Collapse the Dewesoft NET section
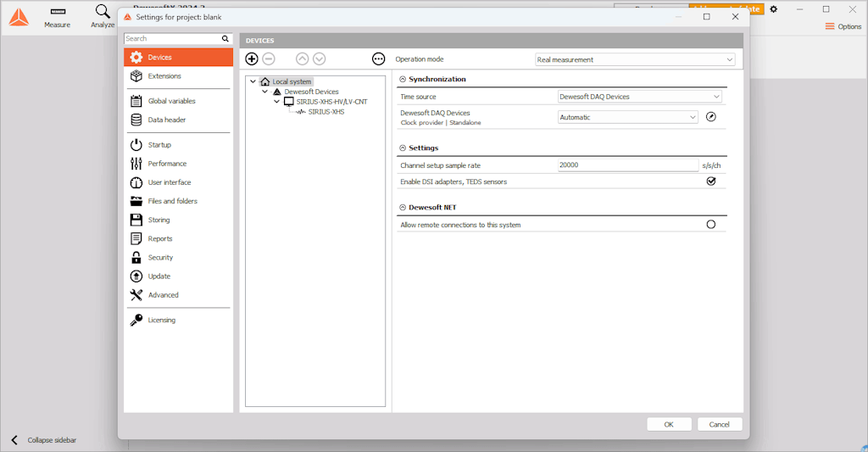Image resolution: width=868 pixels, height=452 pixels. point(403,207)
